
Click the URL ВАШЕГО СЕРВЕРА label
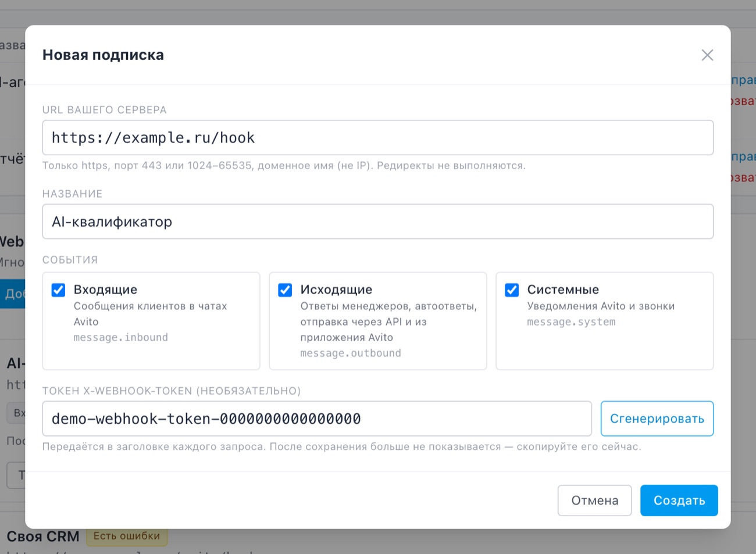pyautogui.click(x=105, y=110)
